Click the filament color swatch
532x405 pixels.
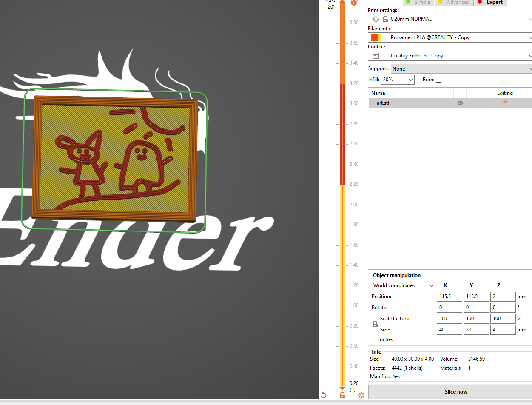[376, 37]
